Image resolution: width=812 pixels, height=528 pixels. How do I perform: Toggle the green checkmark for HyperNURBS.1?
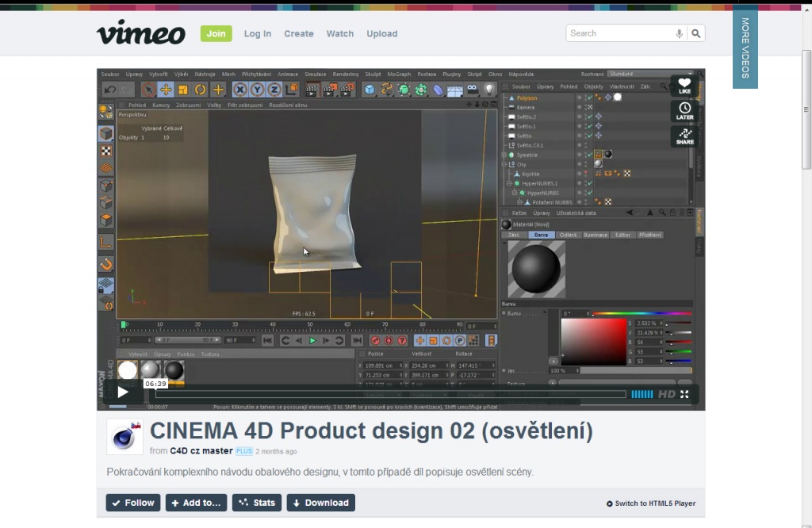590,182
